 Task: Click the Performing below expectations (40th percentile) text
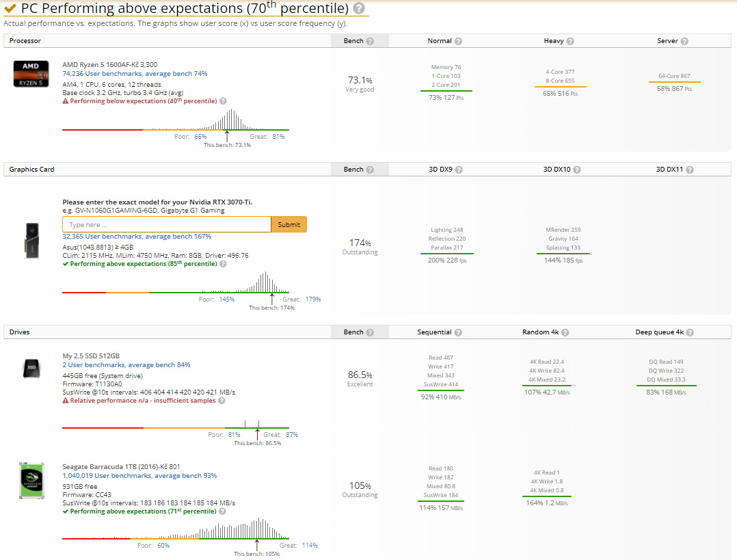[x=144, y=101]
